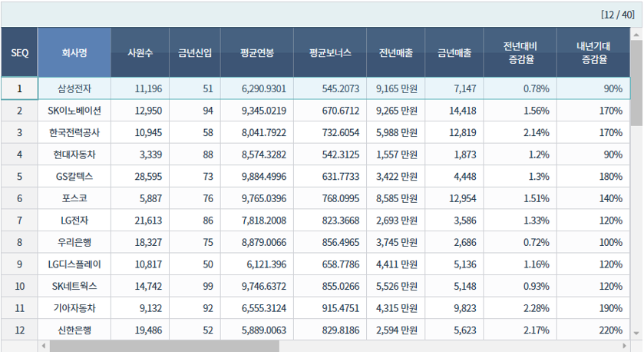
Task: Click row number 5 in SEQ column
Action: pos(19,177)
